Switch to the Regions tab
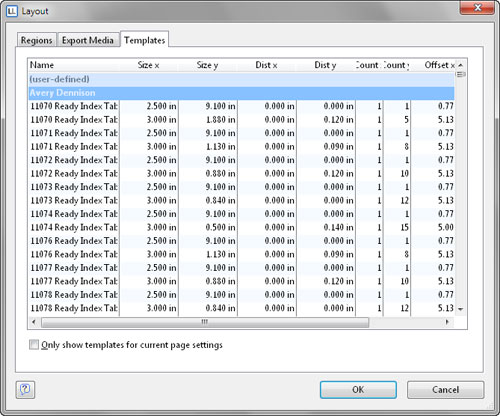The image size is (500, 416). [x=36, y=40]
